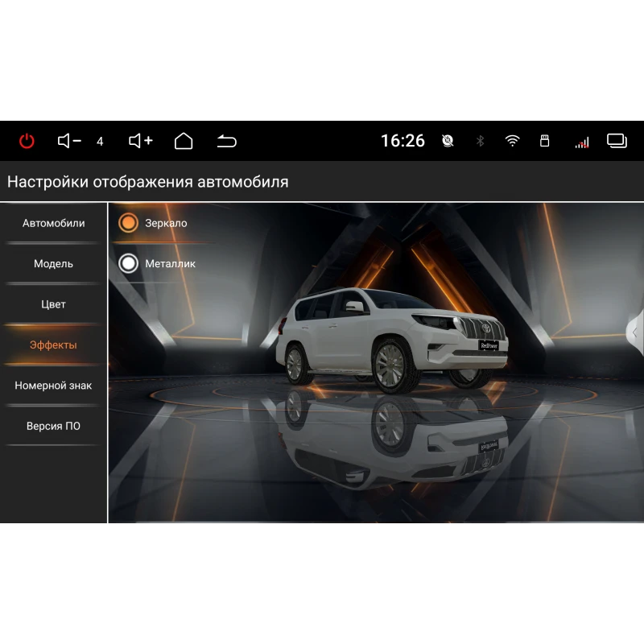Tap the back arrow icon
Image resolution: width=644 pixels, height=644 pixels.
coord(227,141)
